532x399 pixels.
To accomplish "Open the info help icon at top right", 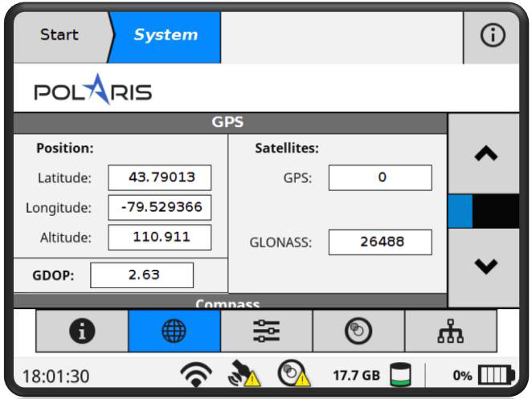I will pos(492,35).
